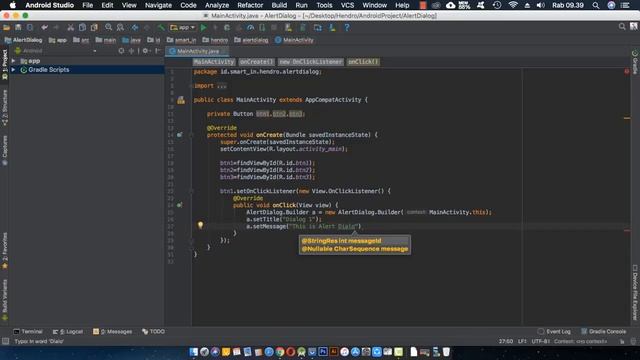
Task: Click the Synchronize toolbar icon
Action: coord(30,27)
